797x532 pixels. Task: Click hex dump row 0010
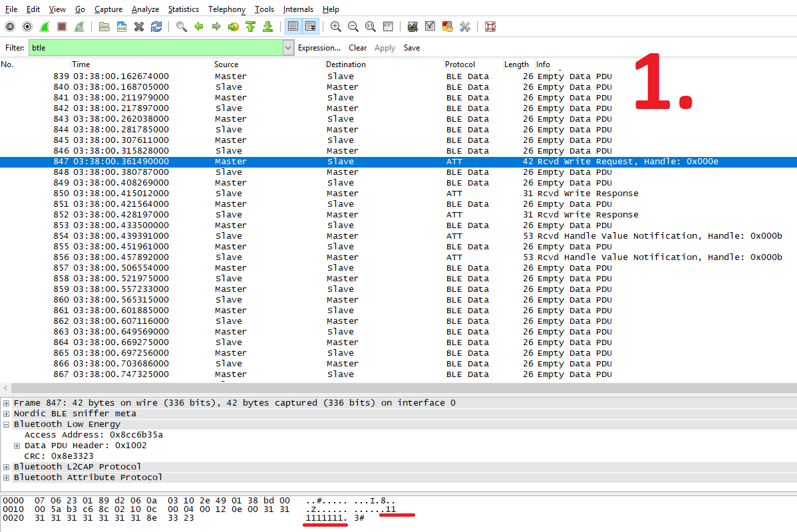tap(200, 509)
